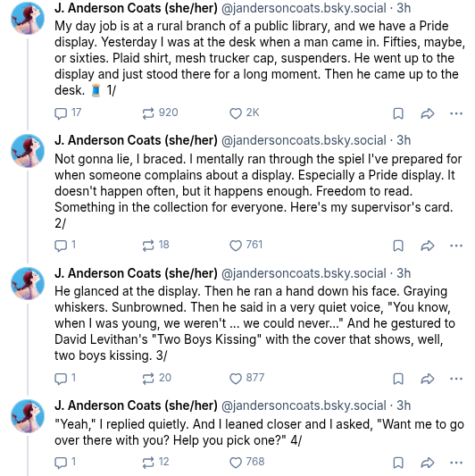Repost the post with 920 reposts
The height and width of the screenshot is (476, 475).
[160, 113]
